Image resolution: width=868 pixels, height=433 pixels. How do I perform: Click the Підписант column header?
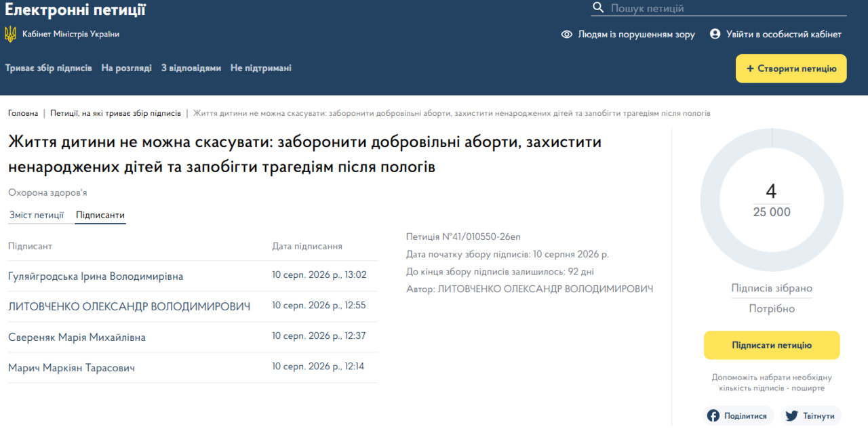30,246
